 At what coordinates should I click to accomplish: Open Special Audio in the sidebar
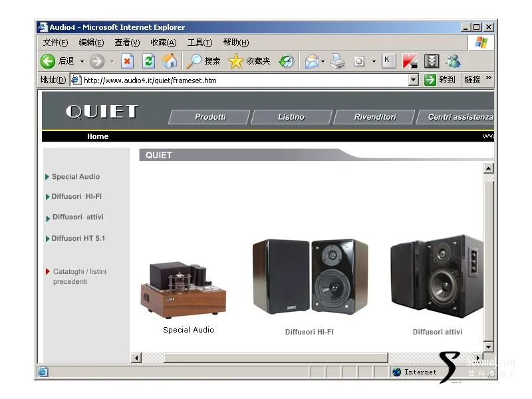tap(76, 177)
